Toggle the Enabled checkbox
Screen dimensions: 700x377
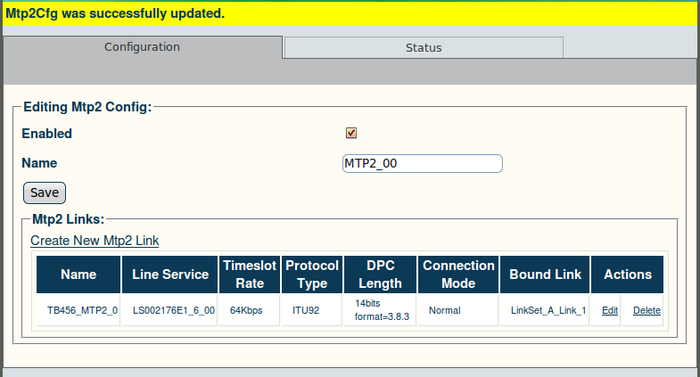(x=351, y=133)
